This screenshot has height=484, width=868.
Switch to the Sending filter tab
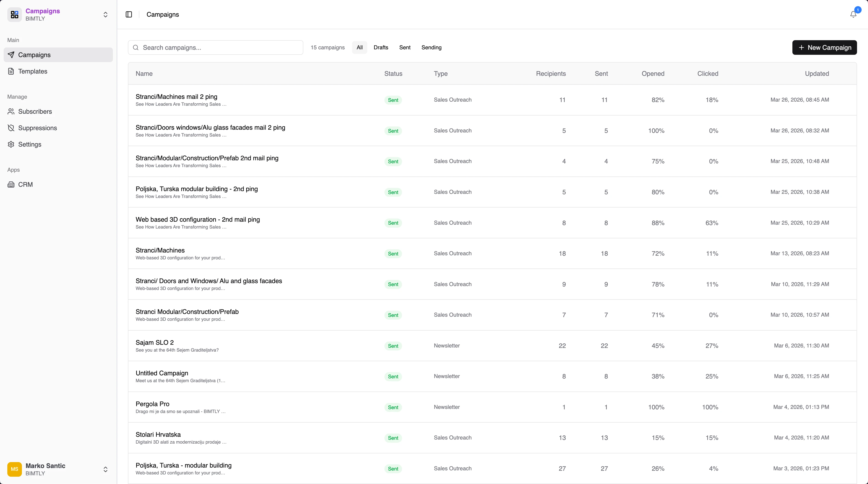click(431, 47)
